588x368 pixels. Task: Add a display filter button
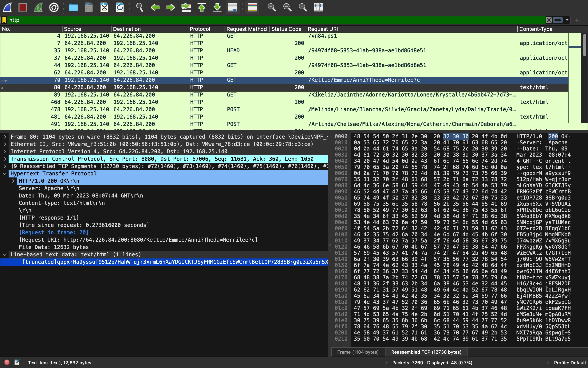pos(577,20)
